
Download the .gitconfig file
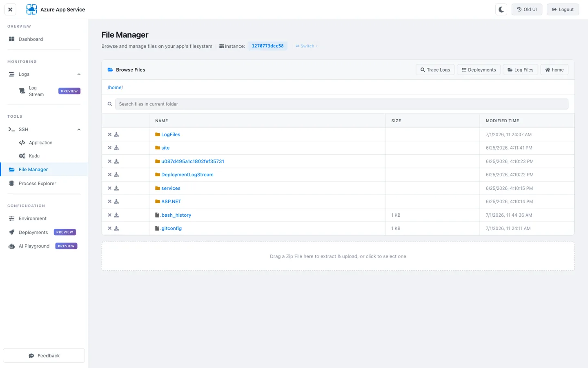coord(116,229)
